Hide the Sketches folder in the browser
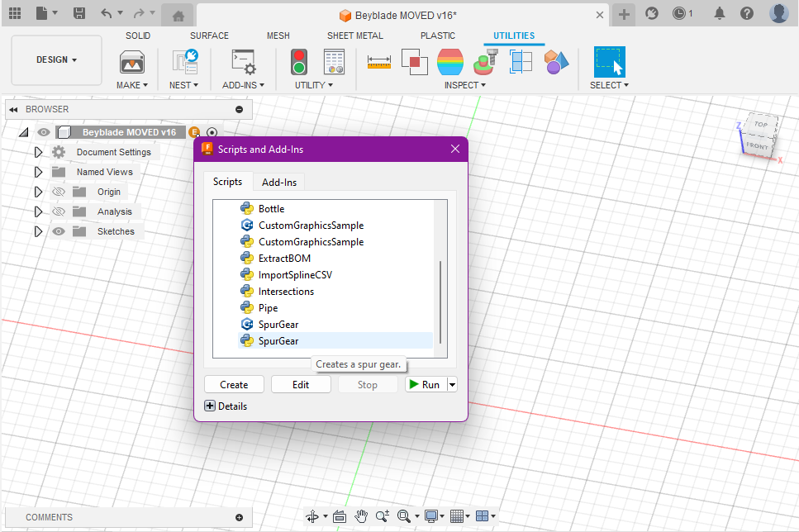Viewport: 799px width, 532px height. point(58,230)
